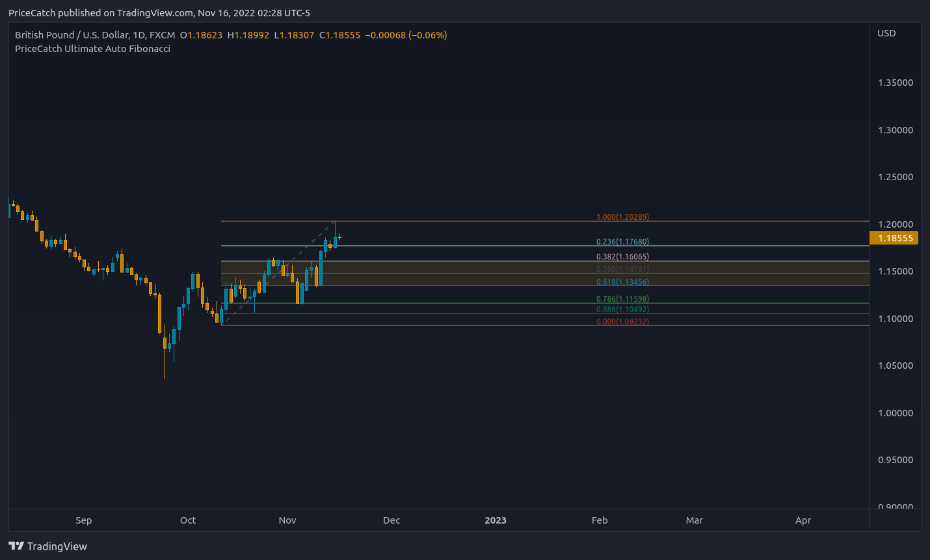Click the 1.05000 price axis label
930x560 pixels.
pyautogui.click(x=896, y=366)
